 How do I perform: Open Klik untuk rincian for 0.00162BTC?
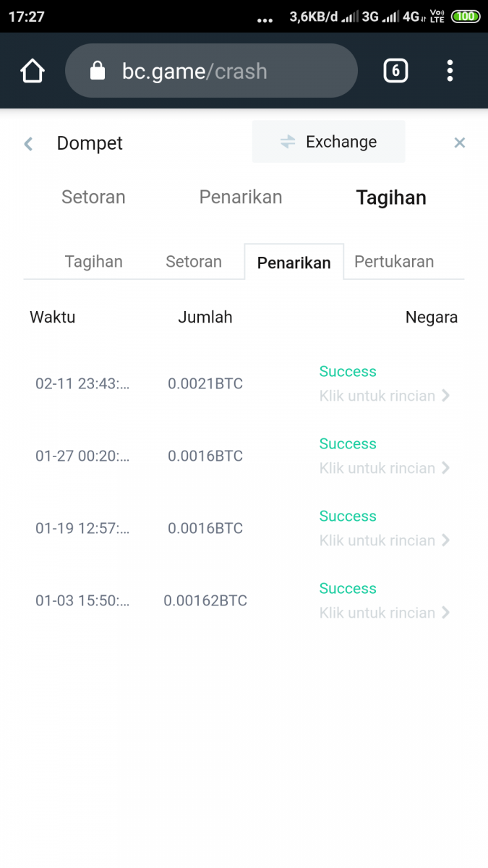point(384,613)
